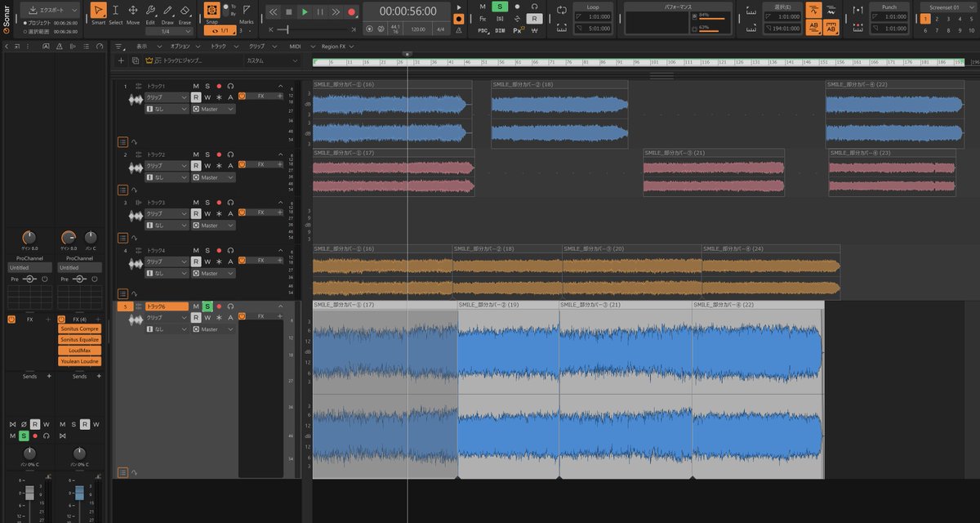
Task: Select the Smart tool
Action: [x=98, y=14]
